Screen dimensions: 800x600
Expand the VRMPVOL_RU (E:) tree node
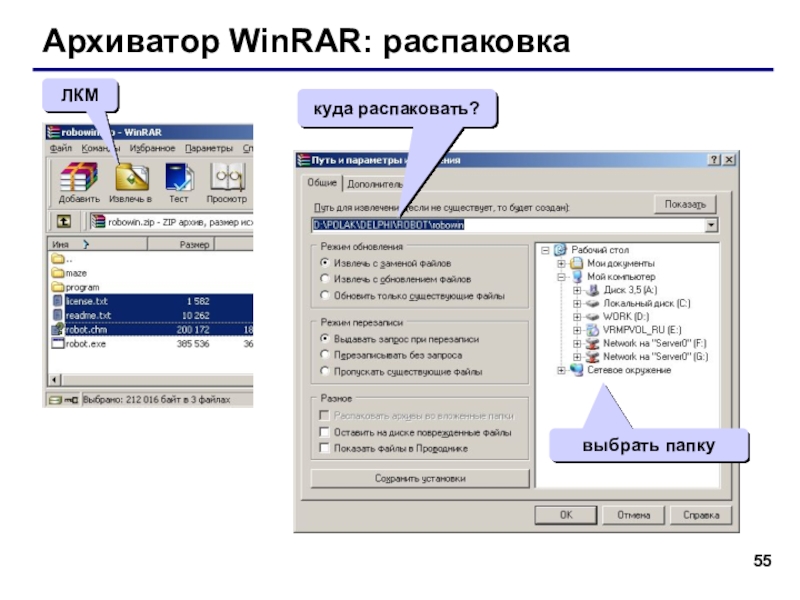(577, 330)
